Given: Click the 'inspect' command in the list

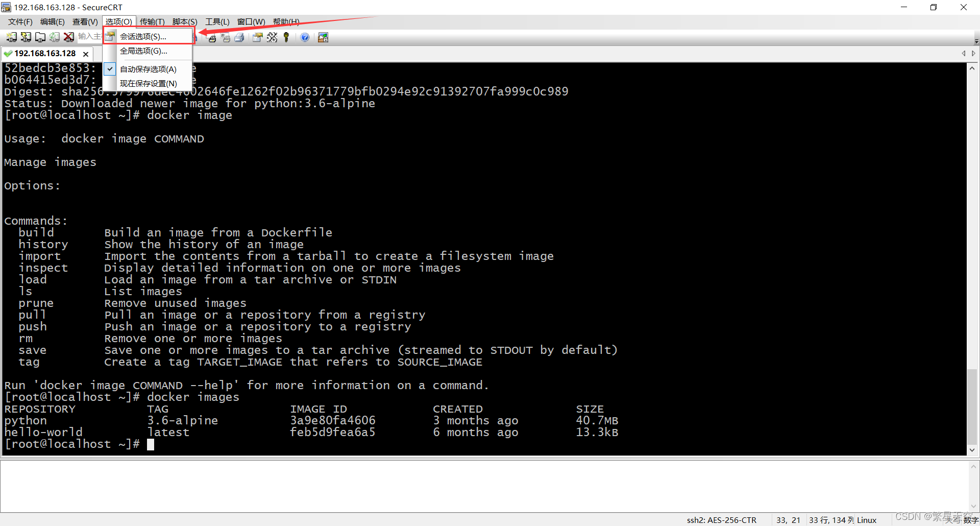Looking at the screenshot, I should click(43, 268).
